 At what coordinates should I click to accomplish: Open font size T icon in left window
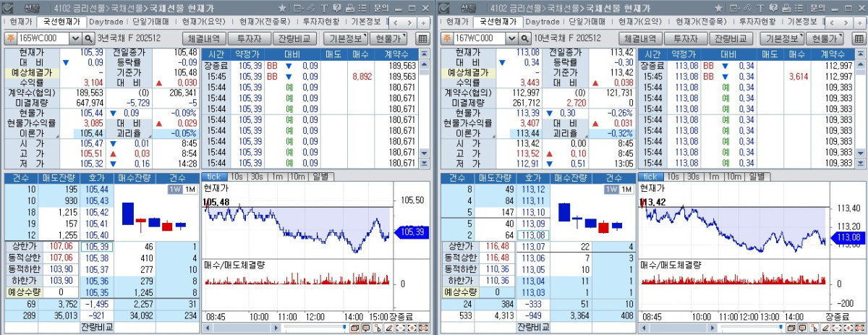(x=324, y=8)
